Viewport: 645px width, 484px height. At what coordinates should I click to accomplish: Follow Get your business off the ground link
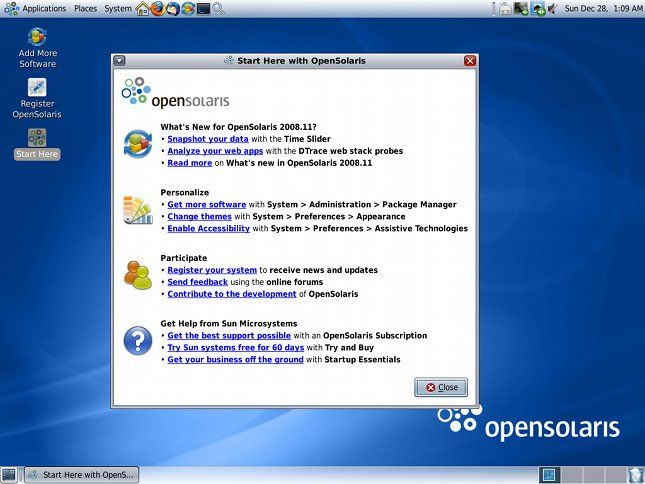click(x=235, y=359)
